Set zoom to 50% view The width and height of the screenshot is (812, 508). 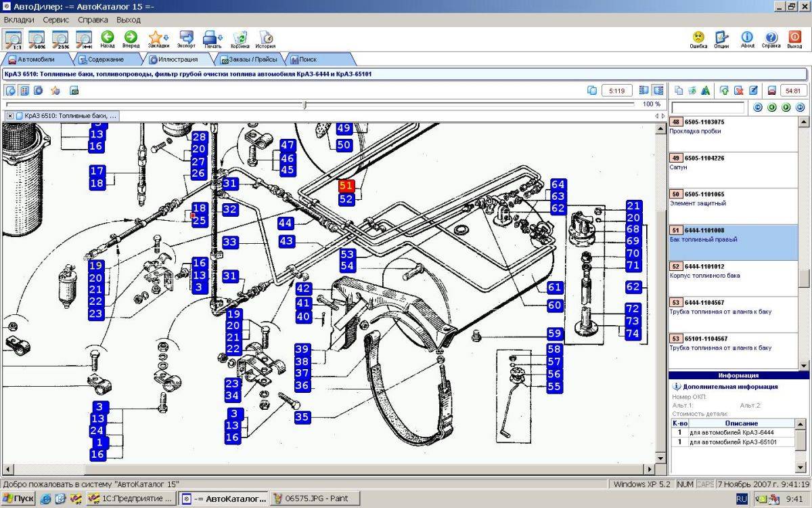tap(37, 39)
